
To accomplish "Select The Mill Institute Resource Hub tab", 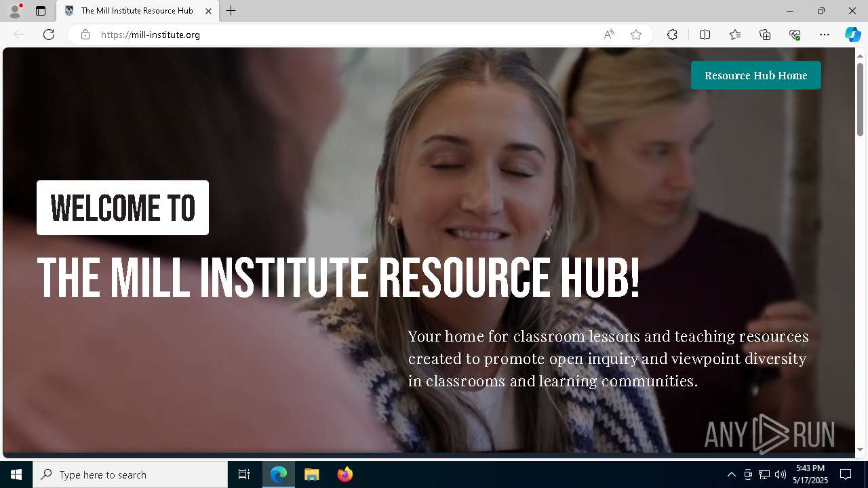I will click(138, 11).
